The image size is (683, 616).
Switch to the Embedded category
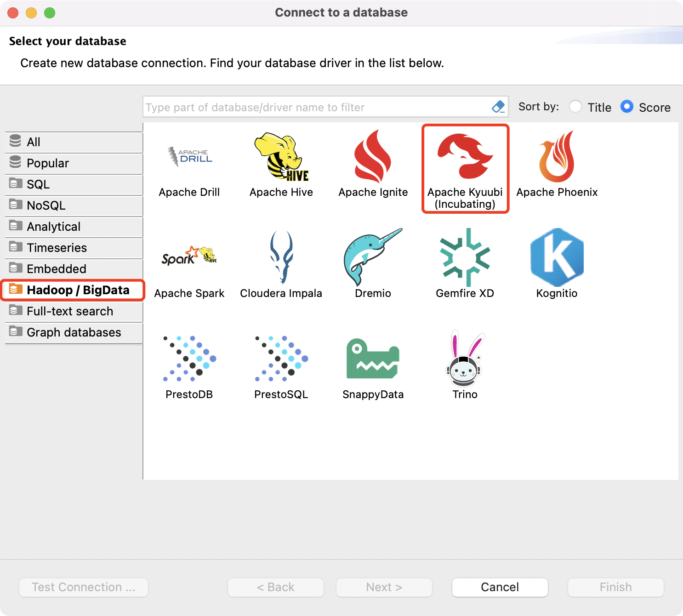(74, 269)
